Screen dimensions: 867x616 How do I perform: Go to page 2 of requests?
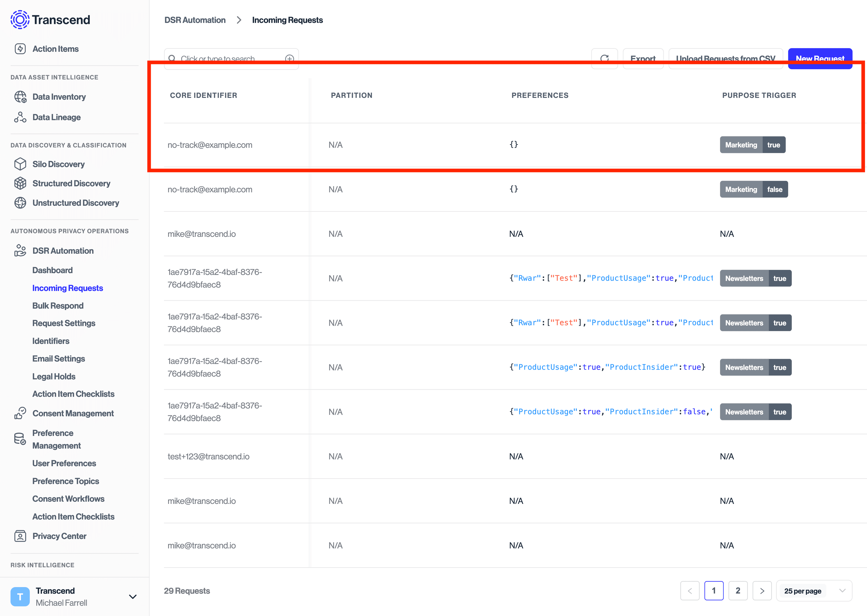(738, 591)
